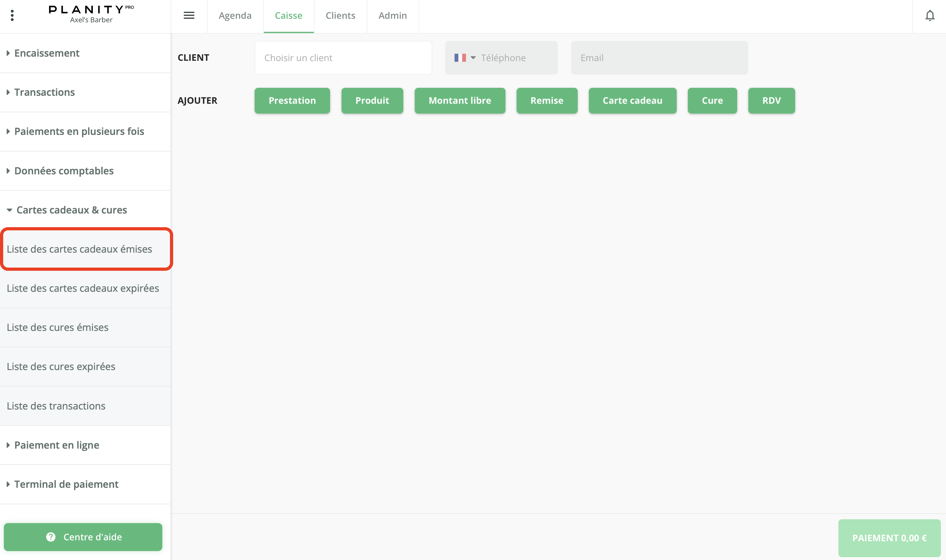Screen dimensions: 946x560
Task: Collapse Cartes cadeaux & cures section
Action: click(71, 210)
